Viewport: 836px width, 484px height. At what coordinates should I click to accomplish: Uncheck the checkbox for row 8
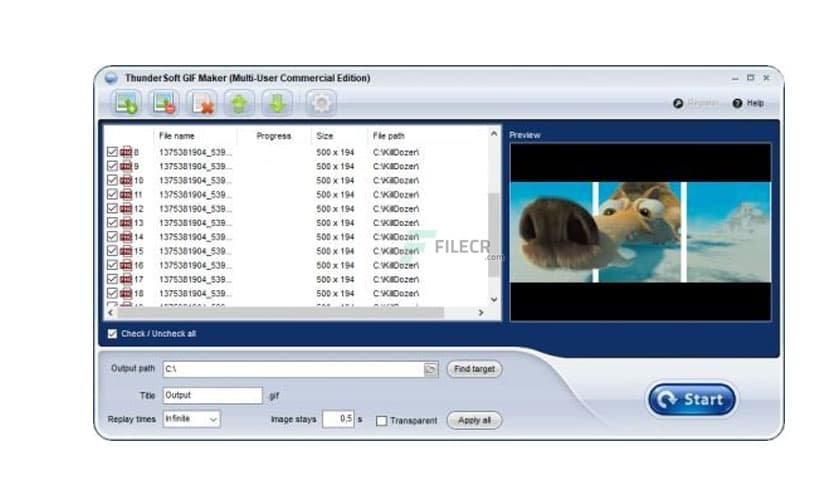112,152
